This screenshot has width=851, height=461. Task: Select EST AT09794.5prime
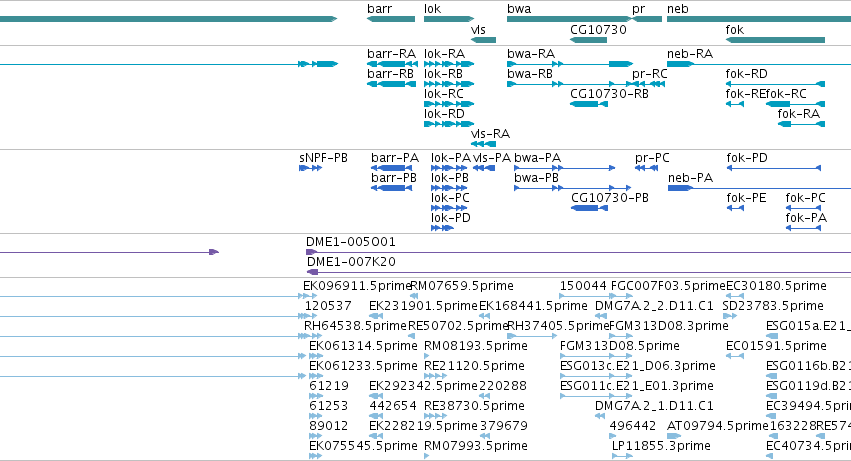coord(718,427)
